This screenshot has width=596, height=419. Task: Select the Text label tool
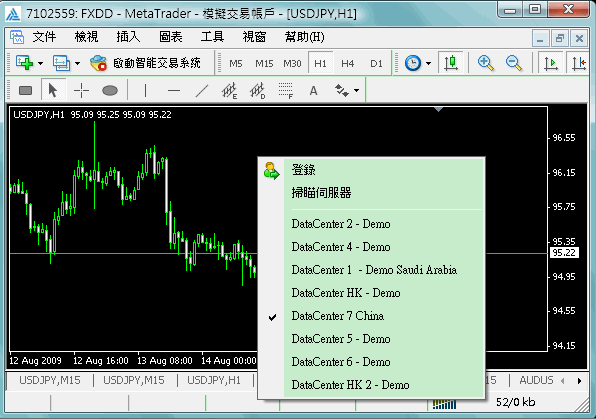[x=313, y=90]
